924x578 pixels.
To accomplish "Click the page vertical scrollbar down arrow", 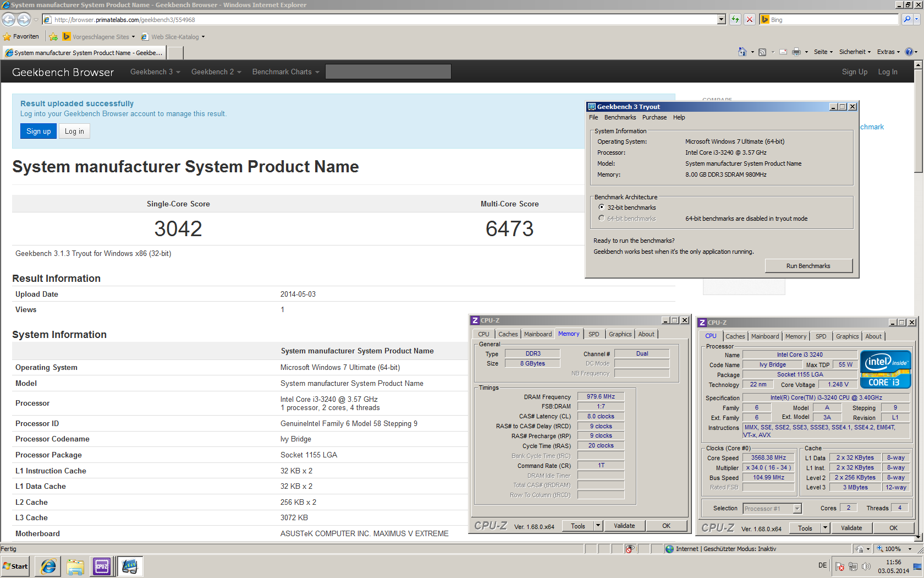I will pyautogui.click(x=918, y=537).
